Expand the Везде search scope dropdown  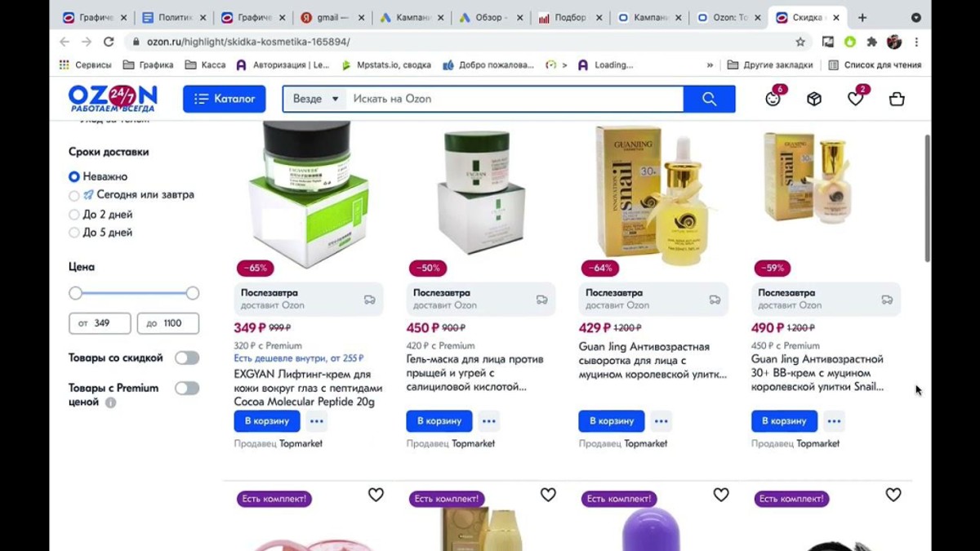pos(315,99)
